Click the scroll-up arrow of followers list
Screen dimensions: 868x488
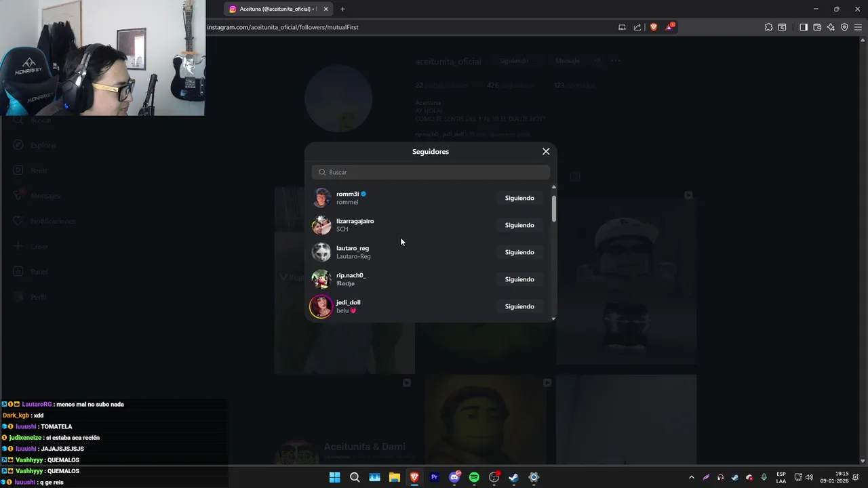coord(554,186)
